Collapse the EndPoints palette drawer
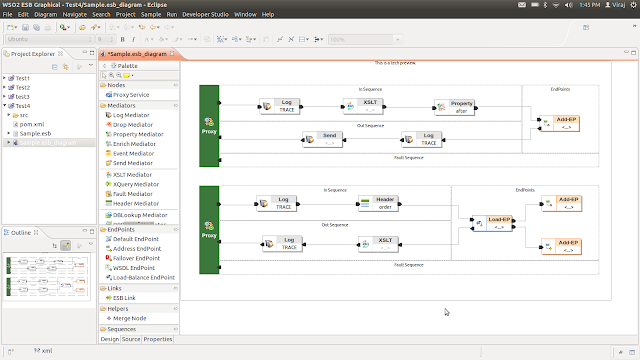Viewport: 640px width, 360px height. [x=139, y=229]
